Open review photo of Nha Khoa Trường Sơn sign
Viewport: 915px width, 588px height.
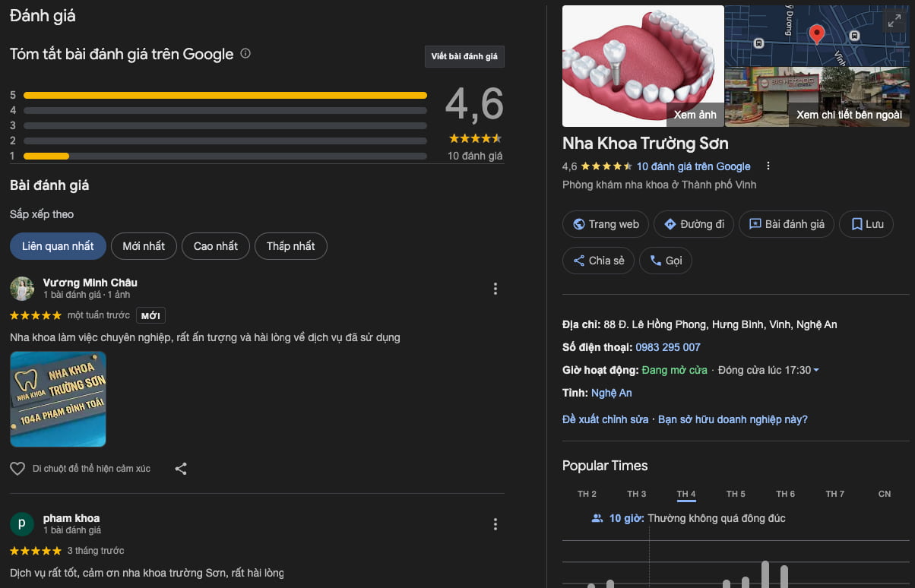58,399
